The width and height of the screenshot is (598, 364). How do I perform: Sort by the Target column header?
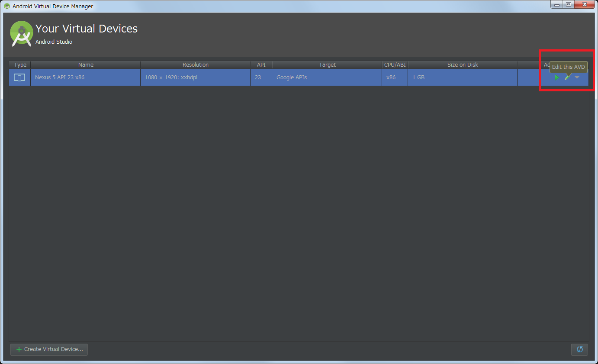coord(327,65)
